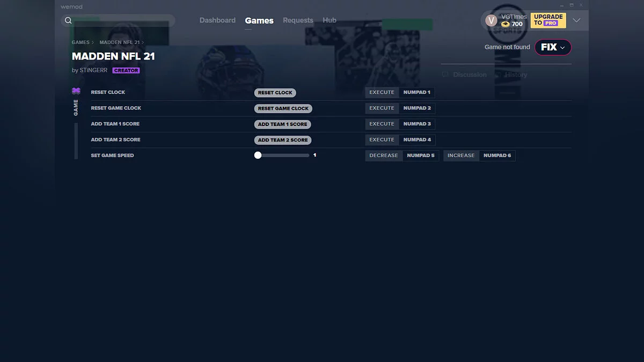This screenshot has height=362, width=644.
Task: Click the SET GAME SPEED row label
Action: point(112,156)
